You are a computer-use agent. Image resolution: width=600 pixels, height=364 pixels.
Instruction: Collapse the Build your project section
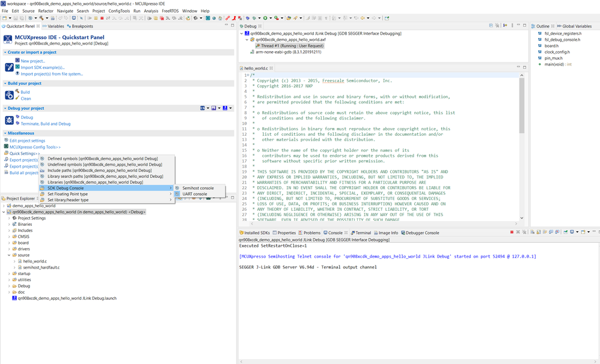click(x=5, y=83)
